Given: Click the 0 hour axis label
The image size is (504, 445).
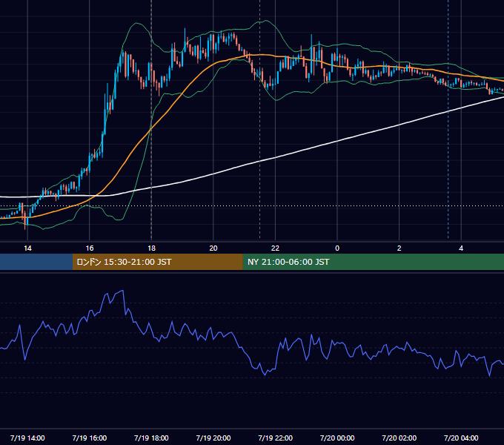Looking at the screenshot, I should [337, 248].
